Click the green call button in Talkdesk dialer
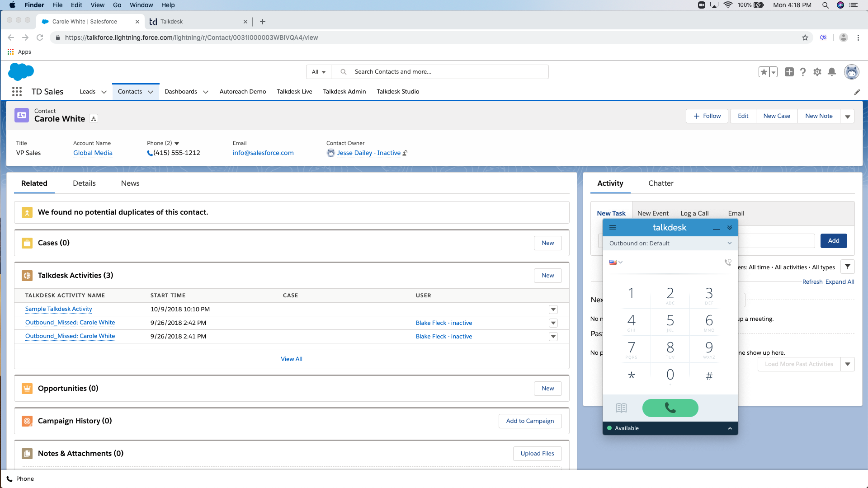This screenshot has height=488, width=868. (670, 408)
